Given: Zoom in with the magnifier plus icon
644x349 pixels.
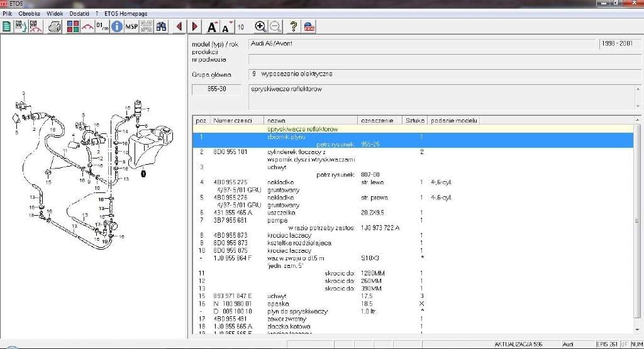Looking at the screenshot, I should [x=260, y=26].
